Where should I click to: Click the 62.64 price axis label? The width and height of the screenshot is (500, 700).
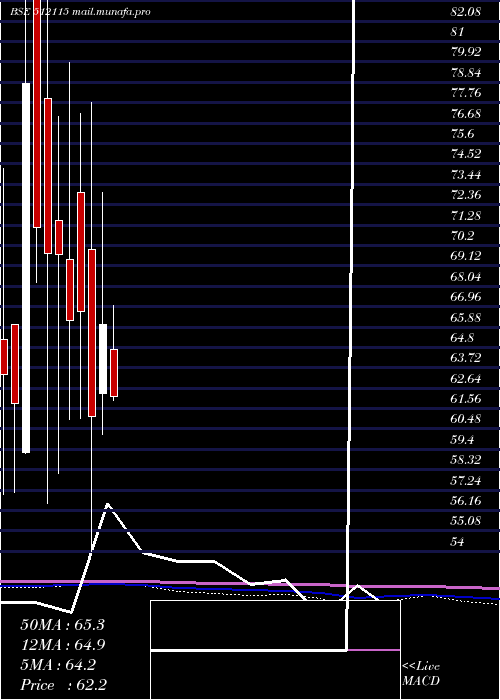point(466,379)
